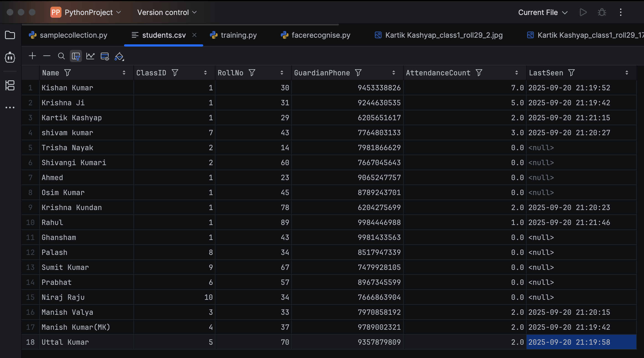The image size is (644, 358).
Task: Open the table view options icon
Action: pyautogui.click(x=105, y=56)
